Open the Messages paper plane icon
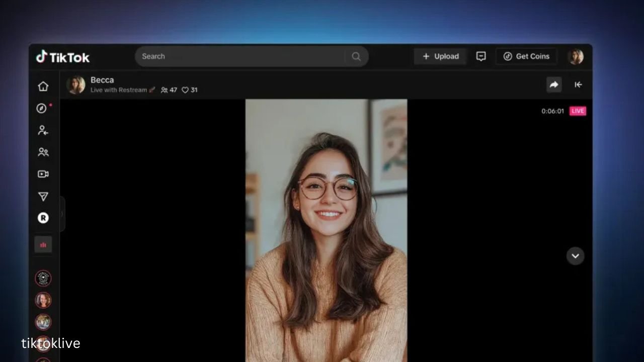644x362 pixels. [x=43, y=197]
